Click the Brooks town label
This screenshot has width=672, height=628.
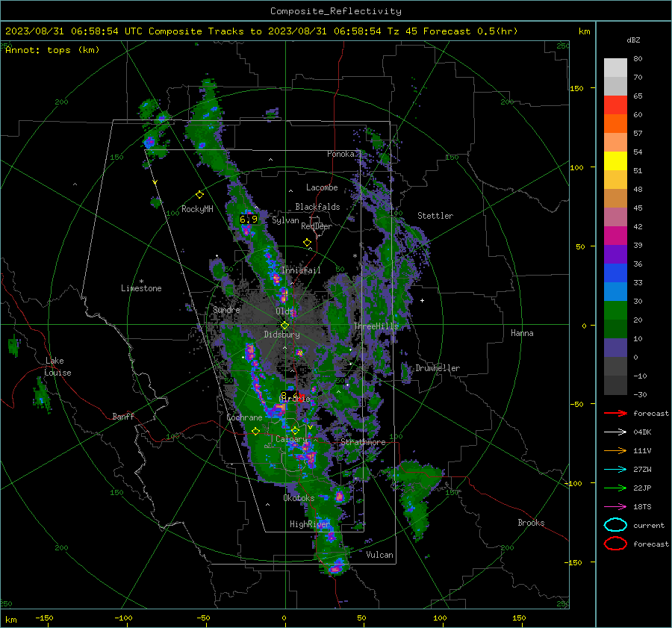coord(531,523)
